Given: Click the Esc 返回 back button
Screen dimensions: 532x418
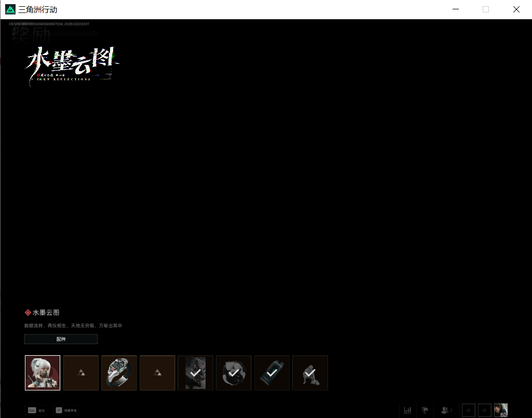Looking at the screenshot, I should 36,410.
